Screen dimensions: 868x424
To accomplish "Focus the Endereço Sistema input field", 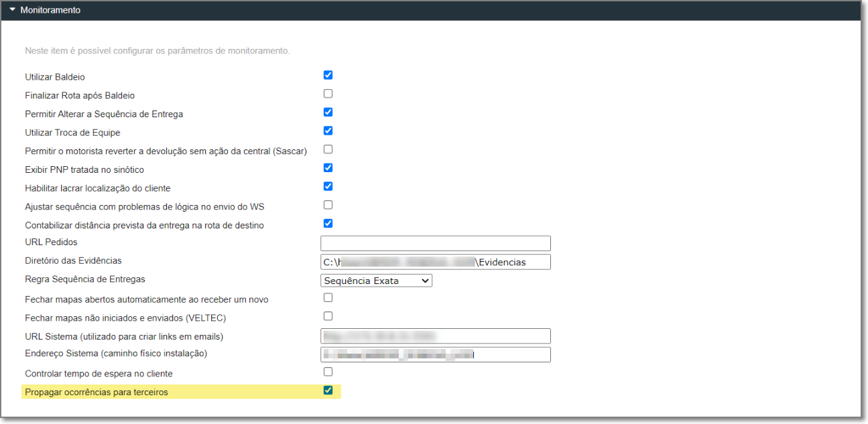I will click(436, 354).
